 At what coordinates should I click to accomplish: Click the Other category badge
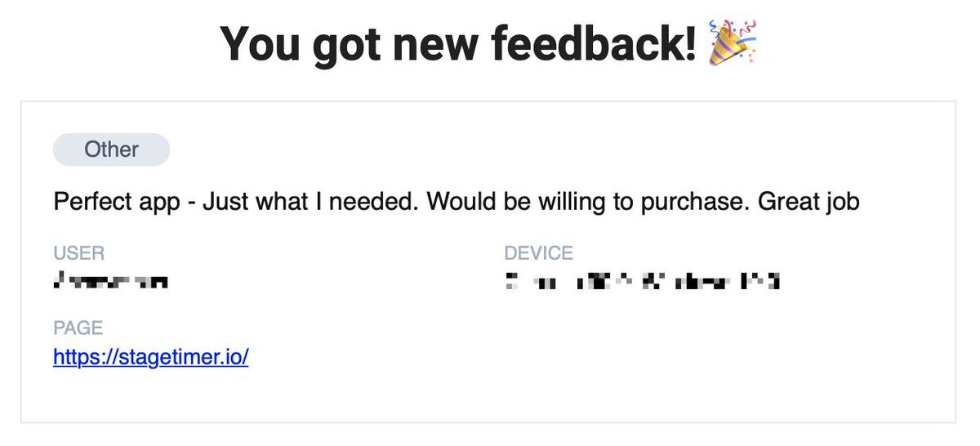tap(111, 150)
